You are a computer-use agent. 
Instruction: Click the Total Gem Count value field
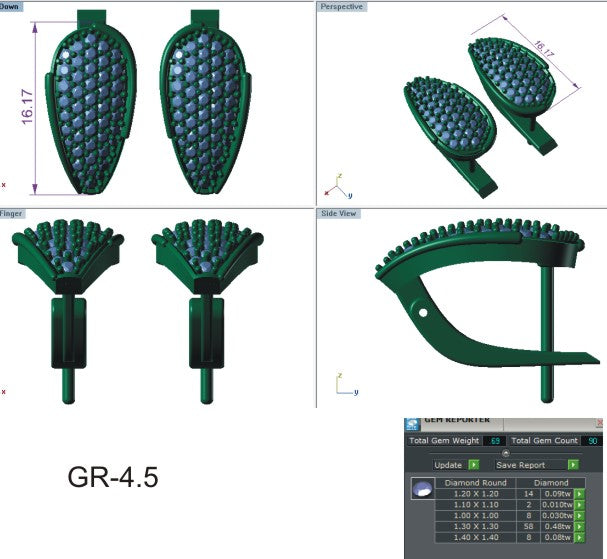click(x=591, y=441)
